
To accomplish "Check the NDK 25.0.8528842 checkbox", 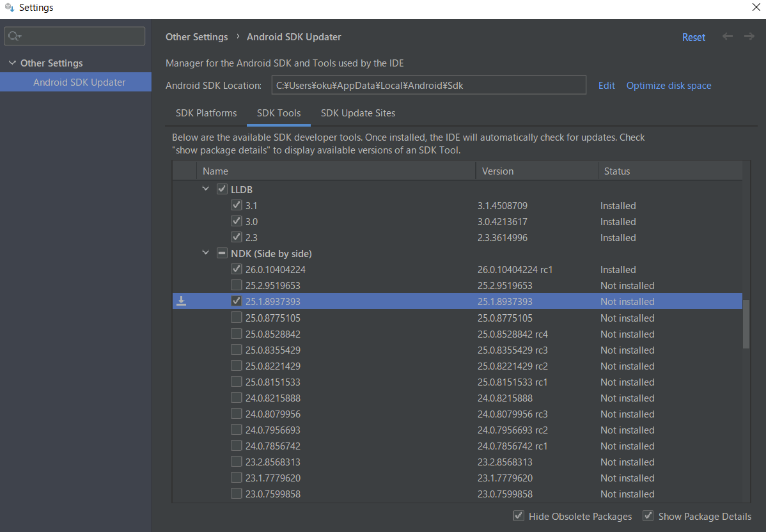I will point(237,334).
